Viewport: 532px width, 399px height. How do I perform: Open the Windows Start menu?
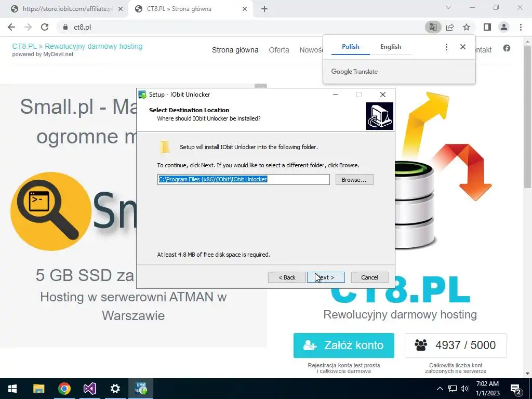[x=12, y=389]
